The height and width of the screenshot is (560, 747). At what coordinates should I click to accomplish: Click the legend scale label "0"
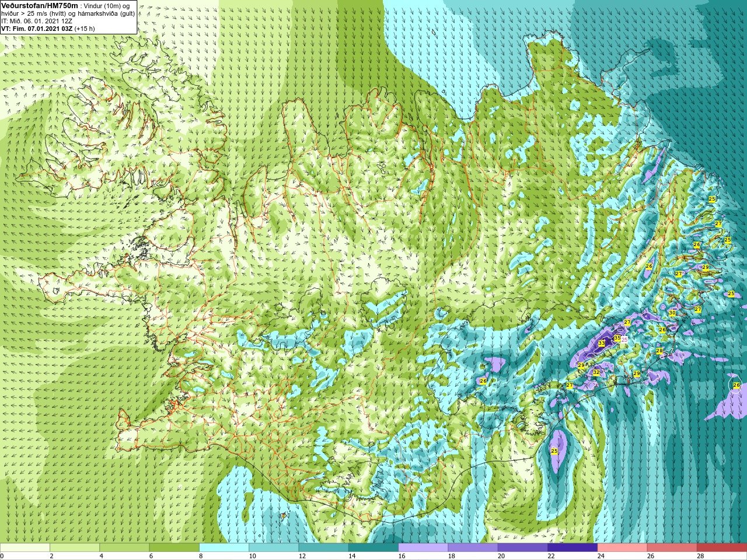(2, 556)
